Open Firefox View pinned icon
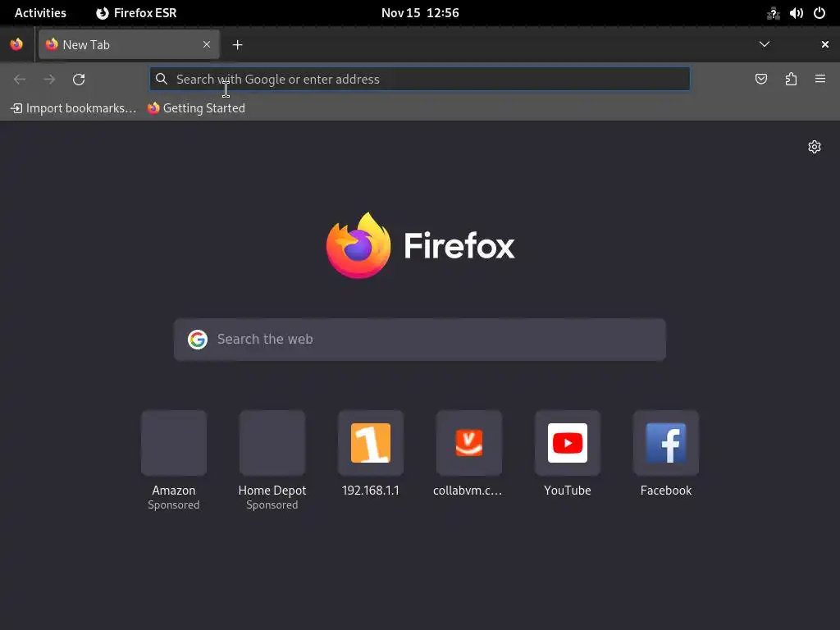This screenshot has width=840, height=630. (16, 44)
